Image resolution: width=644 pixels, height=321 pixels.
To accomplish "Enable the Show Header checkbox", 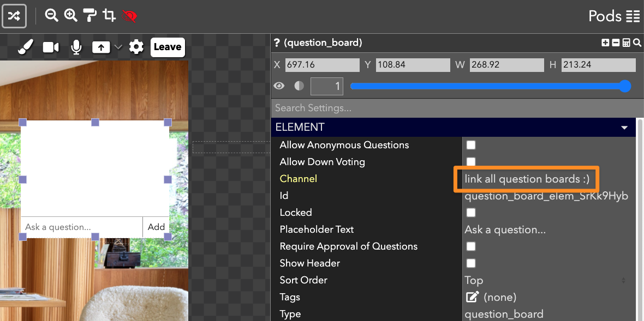I will [x=470, y=263].
